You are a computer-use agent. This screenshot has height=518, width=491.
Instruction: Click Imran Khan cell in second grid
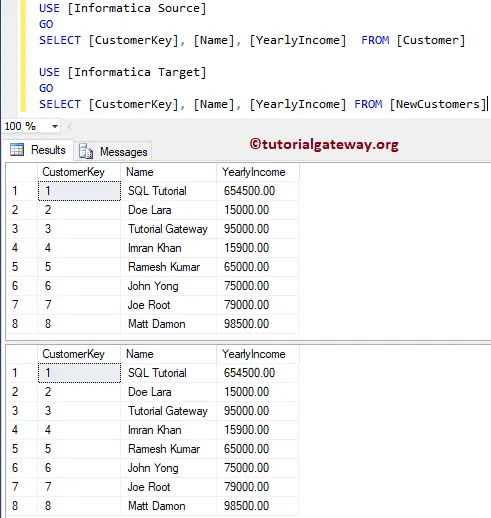(x=168, y=430)
